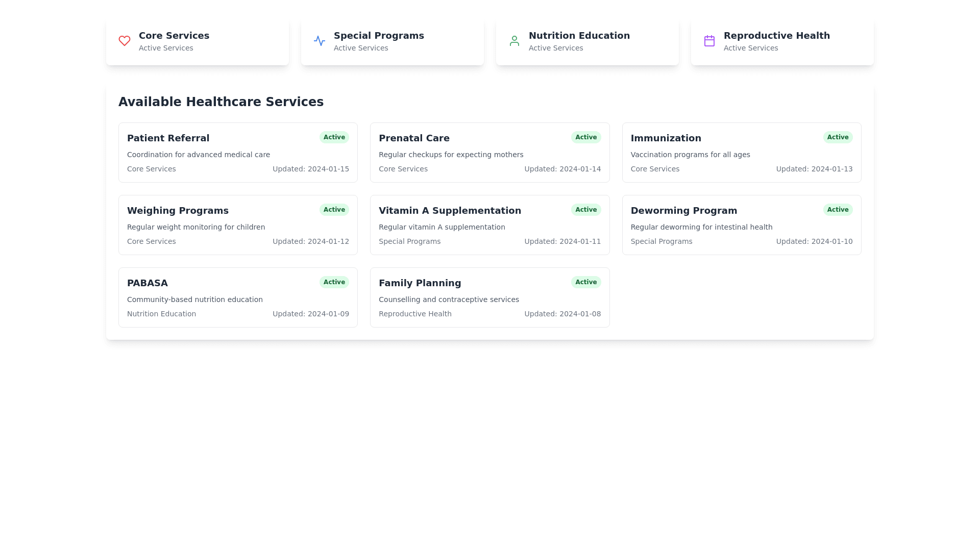Click the green person Nutrition Education icon
Screen dimensions: 980x551
[x=514, y=41]
